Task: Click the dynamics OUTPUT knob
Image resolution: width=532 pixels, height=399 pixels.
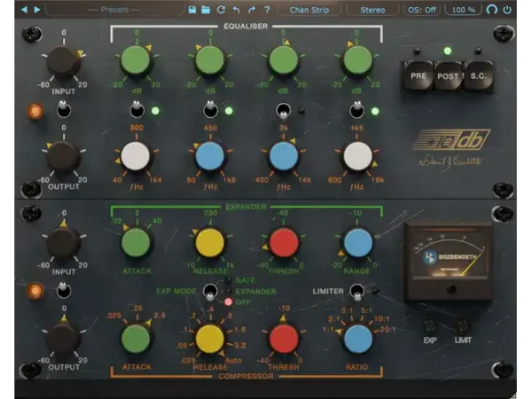Action: (64, 338)
